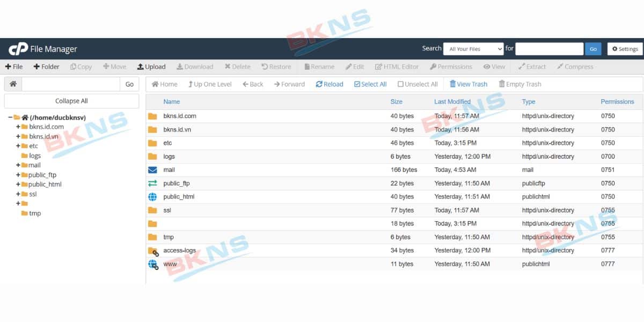Click the Back navigation button
Viewport: 644px width, 322px height.
(x=253, y=84)
